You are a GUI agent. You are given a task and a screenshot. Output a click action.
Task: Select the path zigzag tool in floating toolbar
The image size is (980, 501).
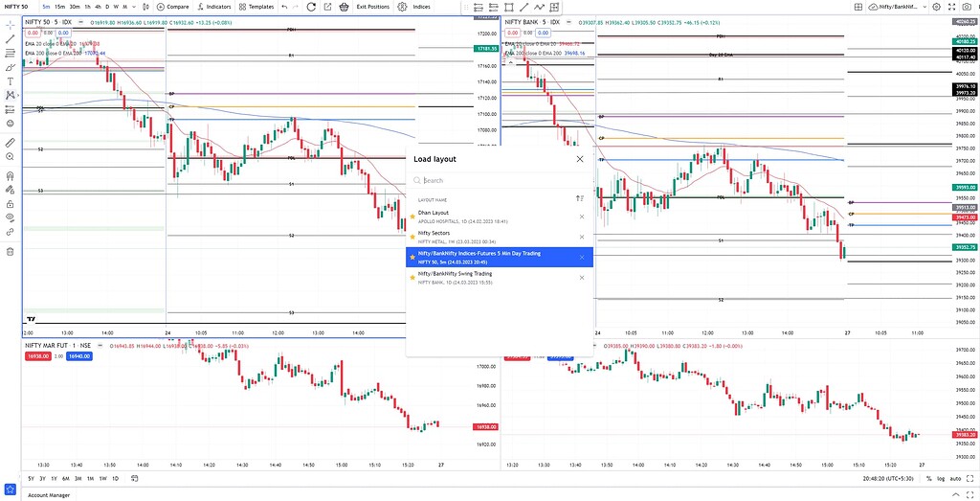539,8
